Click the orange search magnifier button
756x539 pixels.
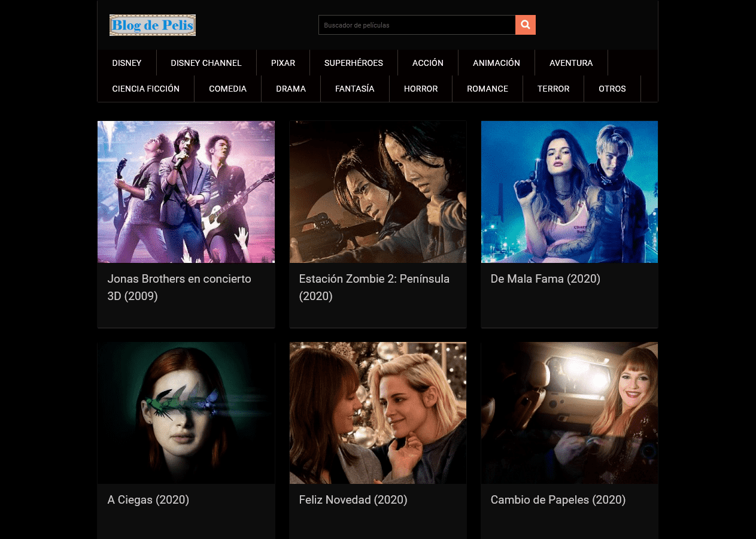pyautogui.click(x=526, y=25)
